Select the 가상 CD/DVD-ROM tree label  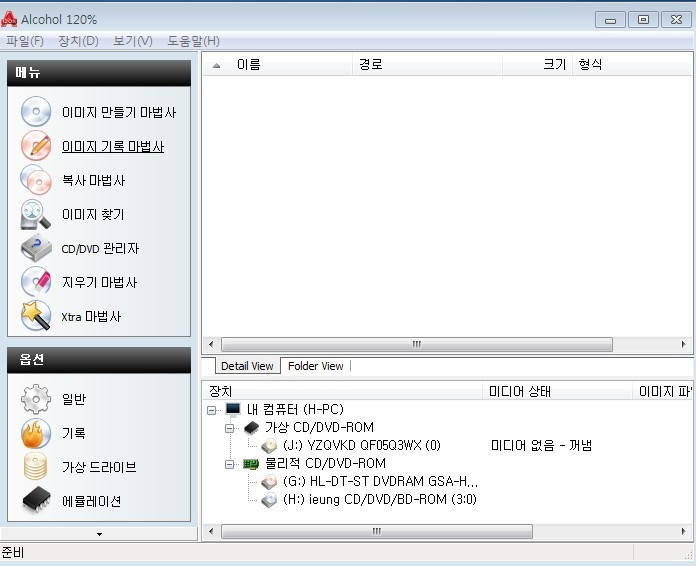[319, 427]
